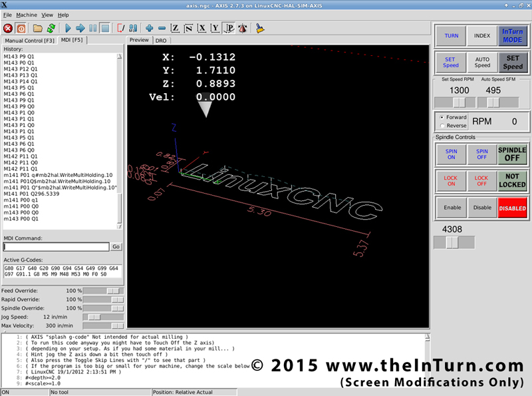The width and height of the screenshot is (532, 396).
Task: Adjust the slider below value 4308
Action: click(x=454, y=242)
